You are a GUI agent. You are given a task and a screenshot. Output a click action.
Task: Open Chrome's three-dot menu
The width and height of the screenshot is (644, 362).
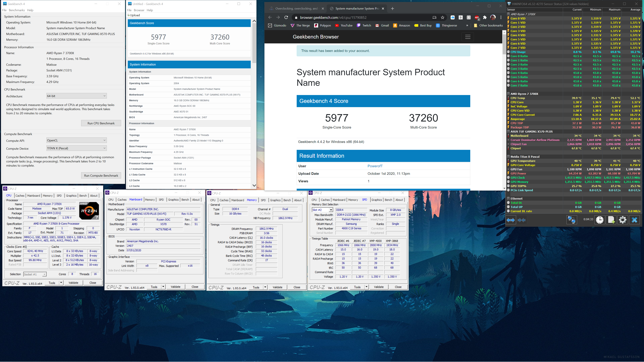[x=501, y=17]
